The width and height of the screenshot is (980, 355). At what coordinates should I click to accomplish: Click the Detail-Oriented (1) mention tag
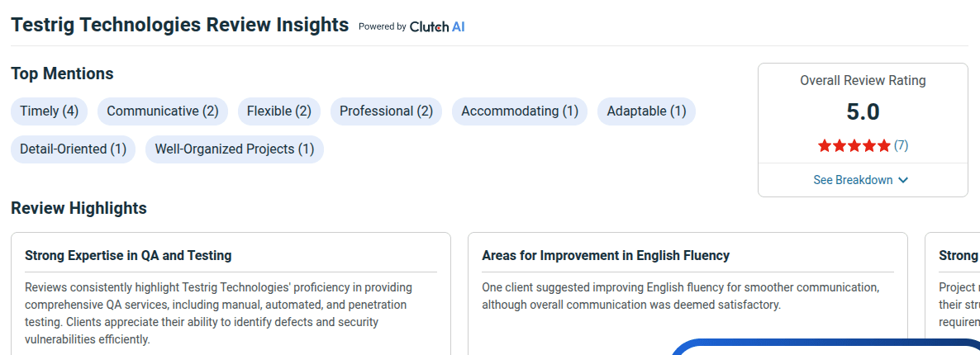pyautogui.click(x=73, y=149)
